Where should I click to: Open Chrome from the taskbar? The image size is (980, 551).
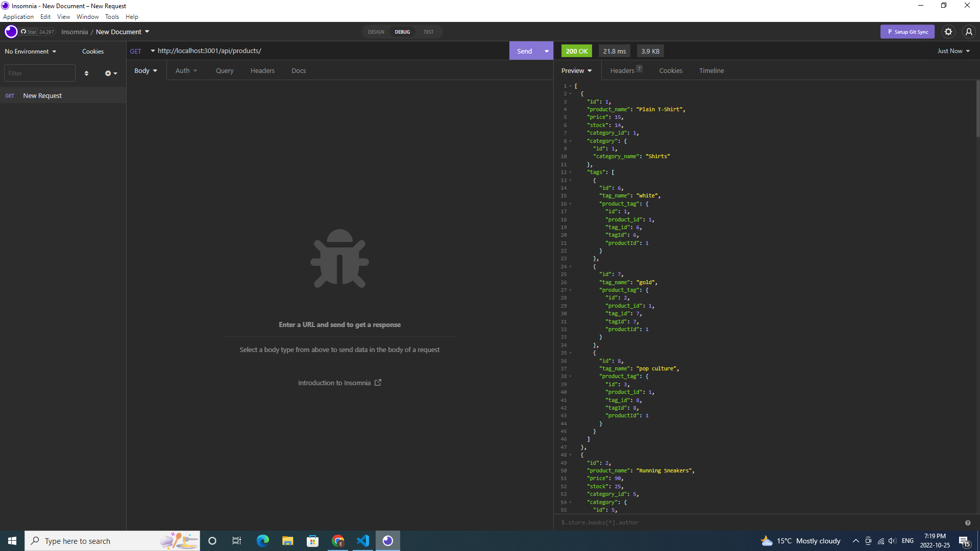point(338,541)
